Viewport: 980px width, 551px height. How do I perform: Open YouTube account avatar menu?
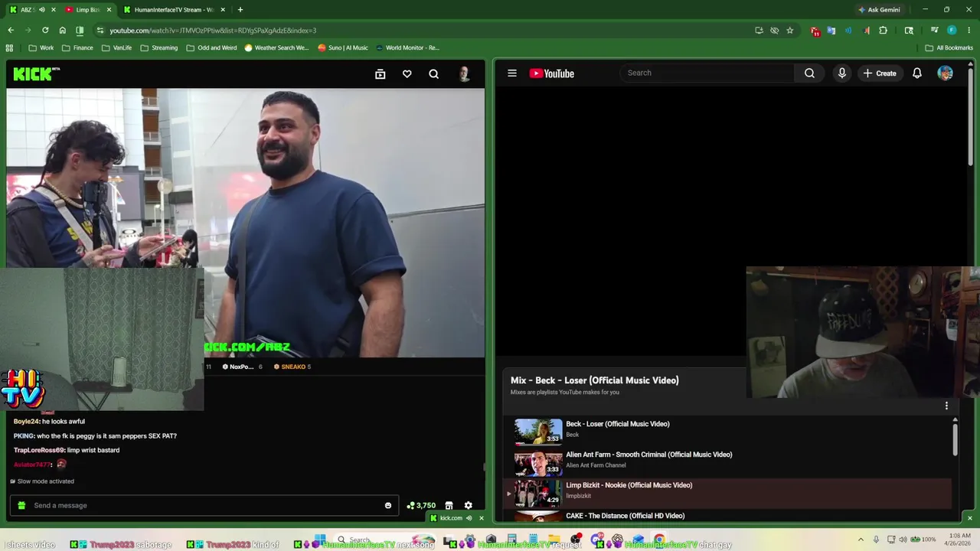click(x=945, y=73)
